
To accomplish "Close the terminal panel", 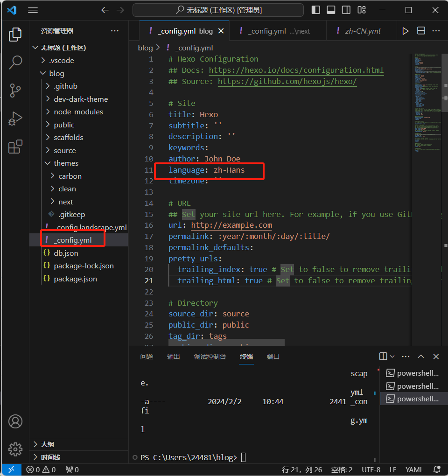I will tap(436, 357).
